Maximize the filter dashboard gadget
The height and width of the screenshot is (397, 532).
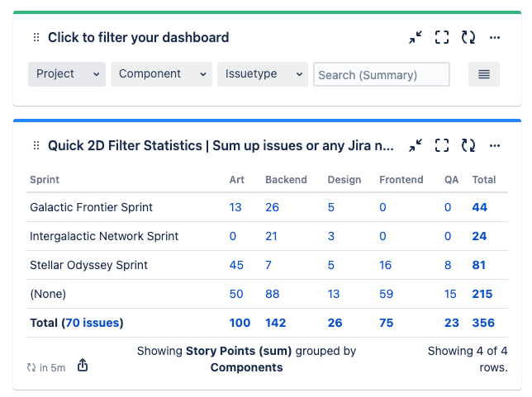(442, 37)
